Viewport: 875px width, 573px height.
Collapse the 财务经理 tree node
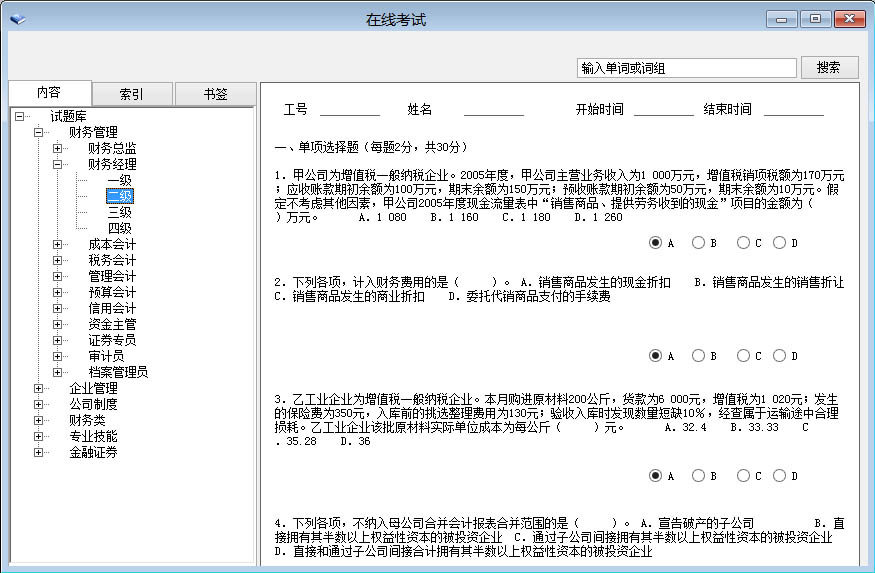58,164
